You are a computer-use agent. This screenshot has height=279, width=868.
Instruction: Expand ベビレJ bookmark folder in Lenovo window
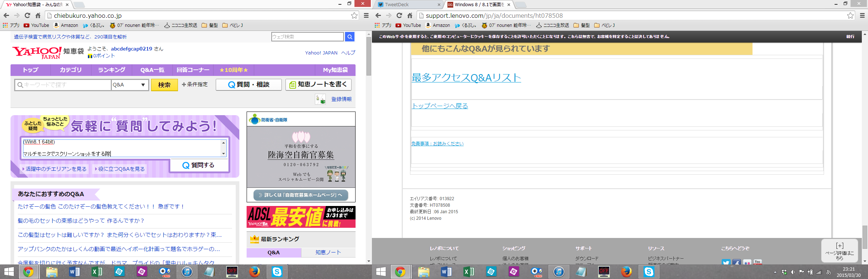pos(604,25)
